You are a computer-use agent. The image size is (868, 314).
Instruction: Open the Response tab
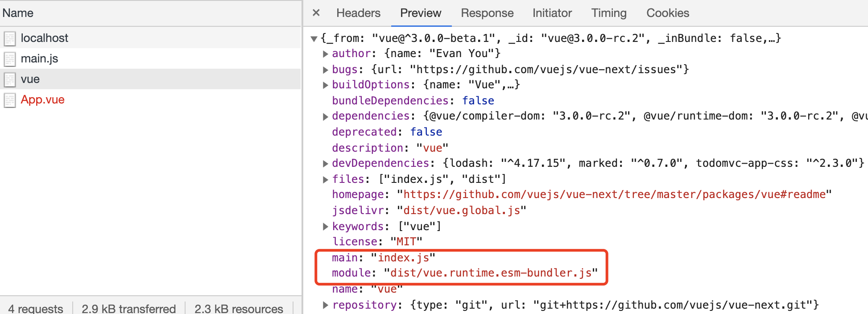pos(487,13)
